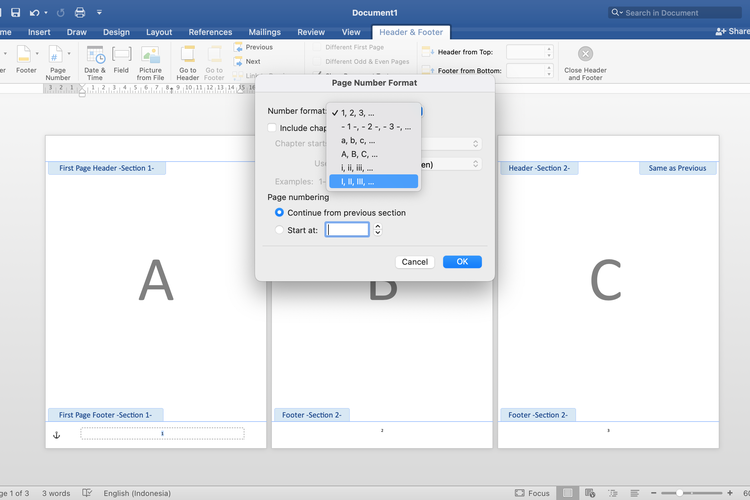
Task: Enable the Include chapter number checkbox
Action: tap(273, 128)
